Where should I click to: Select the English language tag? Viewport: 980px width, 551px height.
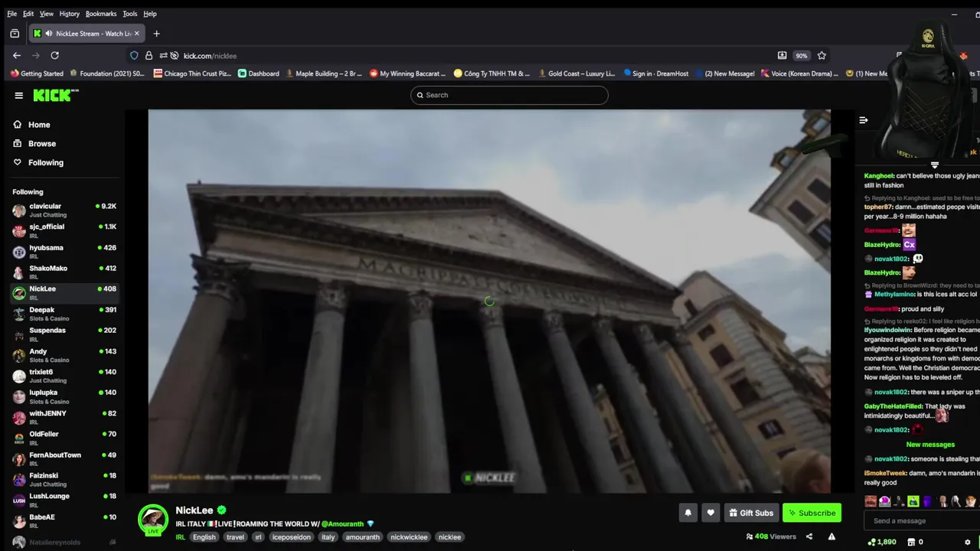[x=204, y=537]
